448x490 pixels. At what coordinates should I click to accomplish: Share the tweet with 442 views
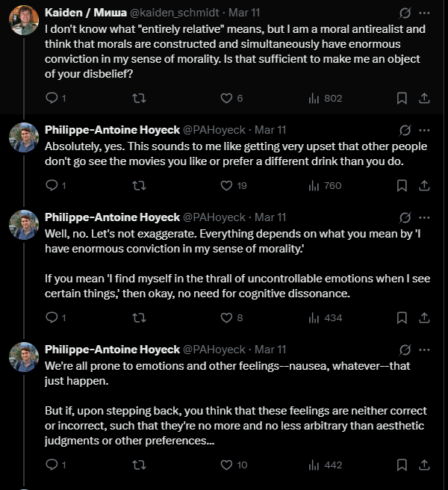(x=424, y=465)
